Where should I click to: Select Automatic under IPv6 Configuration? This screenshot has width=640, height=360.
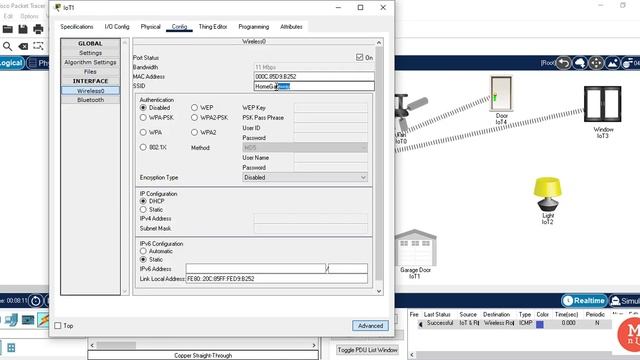(143, 251)
